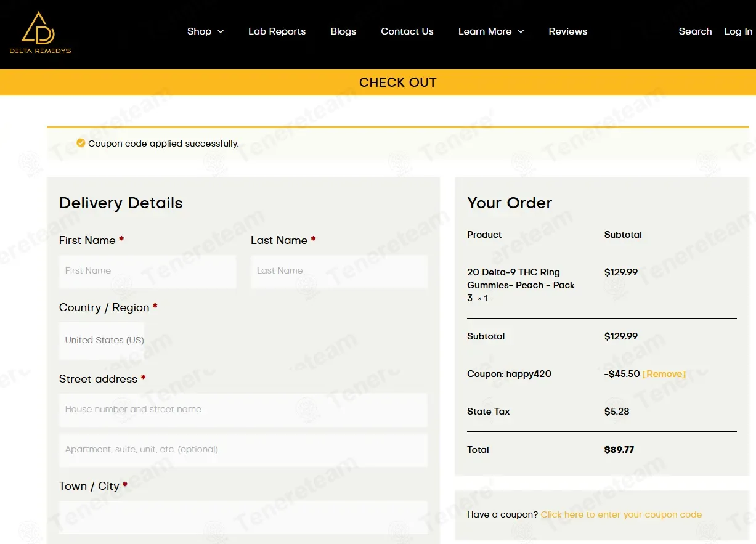Expand the Learn More menu chevron
Screen dimensions: 756x544
point(521,31)
